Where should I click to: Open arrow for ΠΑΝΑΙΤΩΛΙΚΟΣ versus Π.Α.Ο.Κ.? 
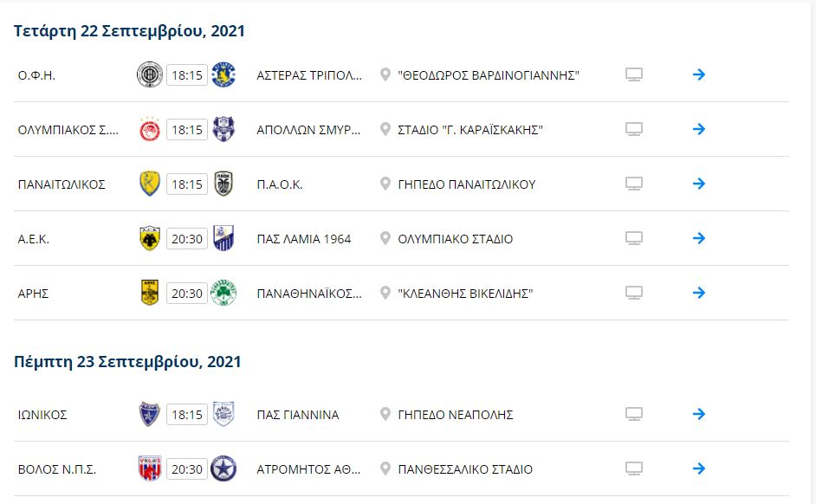click(x=699, y=184)
